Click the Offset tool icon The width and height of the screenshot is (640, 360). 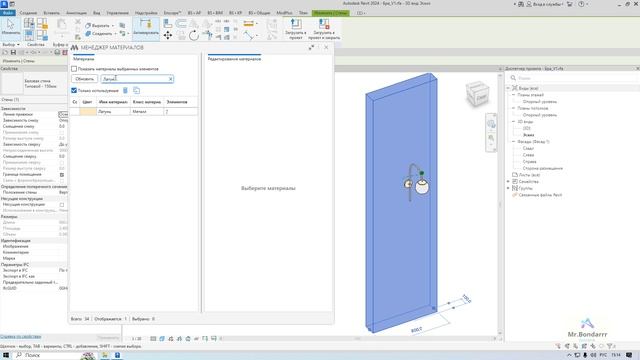(181, 24)
